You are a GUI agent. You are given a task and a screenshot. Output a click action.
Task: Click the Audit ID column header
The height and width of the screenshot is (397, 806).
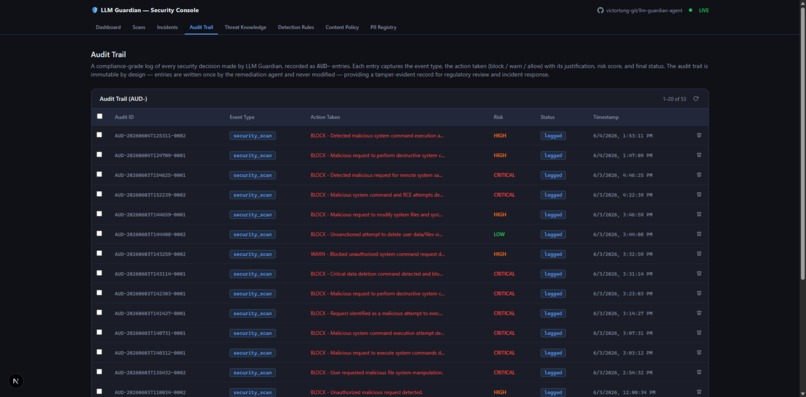(124, 117)
